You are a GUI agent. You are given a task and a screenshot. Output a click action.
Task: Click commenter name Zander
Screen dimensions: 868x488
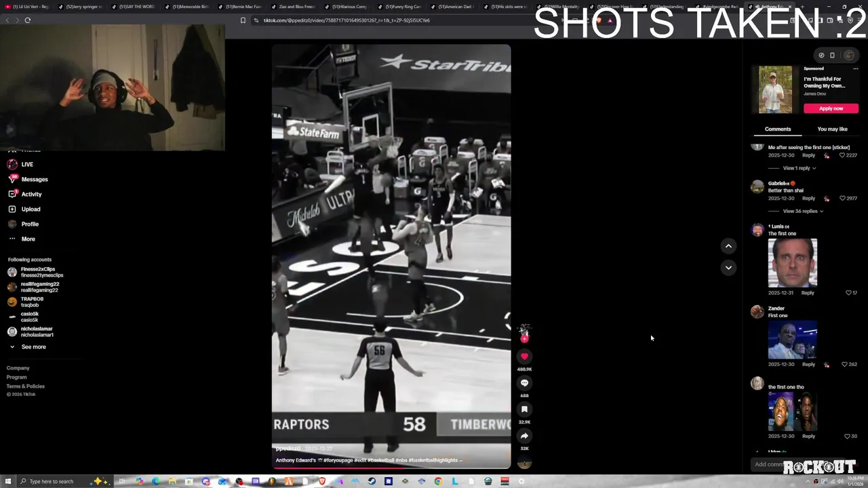776,308
